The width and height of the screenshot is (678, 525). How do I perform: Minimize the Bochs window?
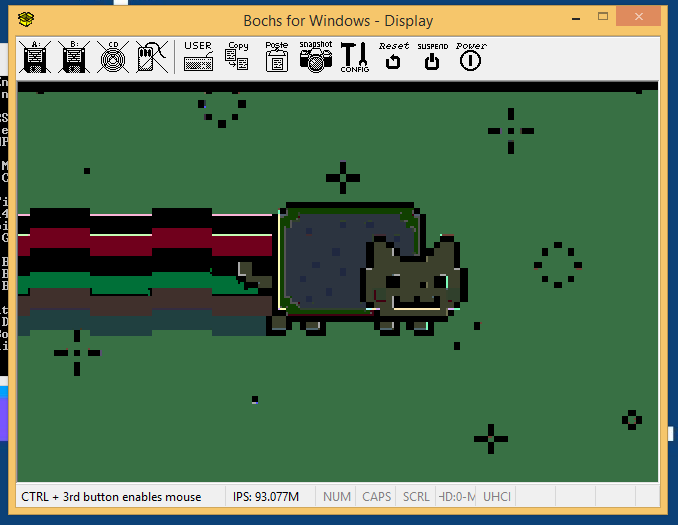pos(576,19)
